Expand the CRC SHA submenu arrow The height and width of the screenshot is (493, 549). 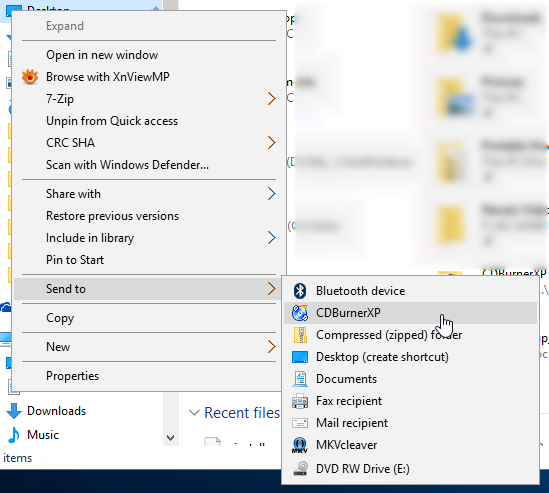pyautogui.click(x=272, y=143)
